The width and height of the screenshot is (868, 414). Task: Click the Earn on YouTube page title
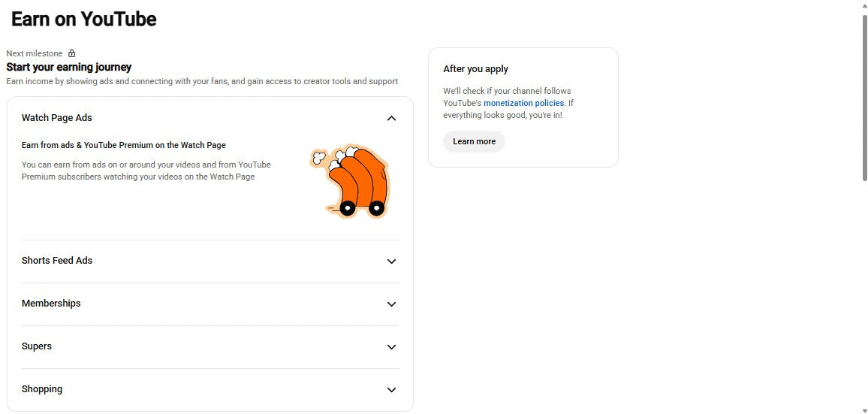click(x=83, y=19)
